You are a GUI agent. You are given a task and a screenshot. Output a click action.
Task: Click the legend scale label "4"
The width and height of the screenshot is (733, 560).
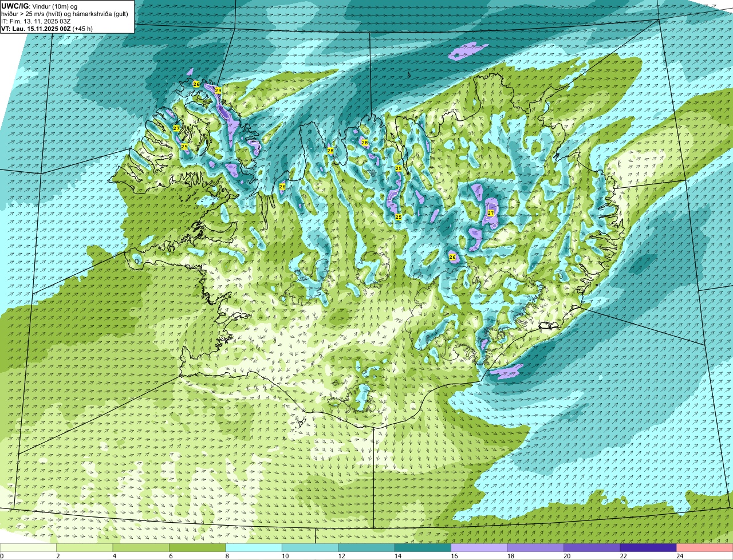pyautogui.click(x=115, y=555)
